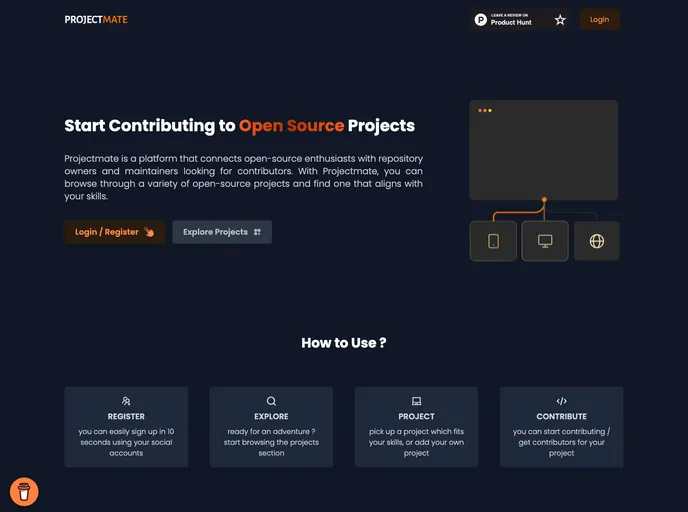Click the laptop icon above PROJECT
The height and width of the screenshot is (512, 688).
point(416,401)
